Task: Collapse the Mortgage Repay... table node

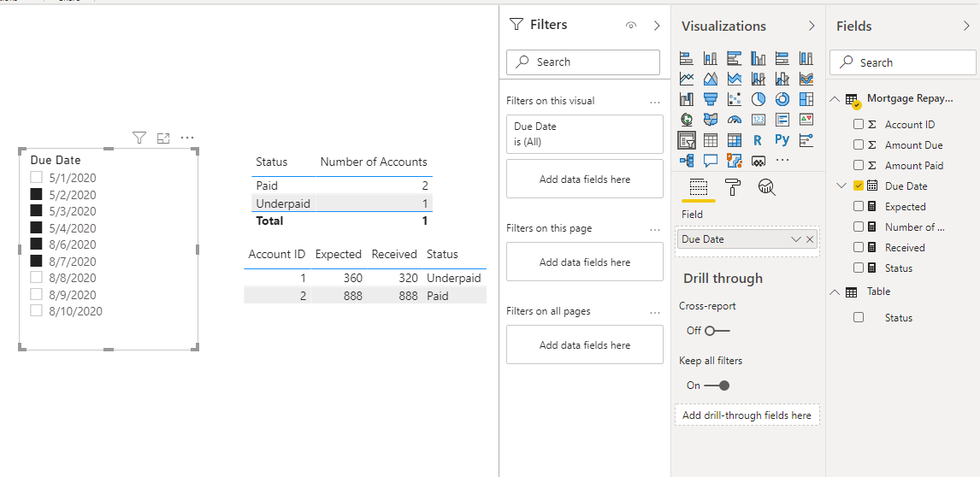Action: coord(835,99)
